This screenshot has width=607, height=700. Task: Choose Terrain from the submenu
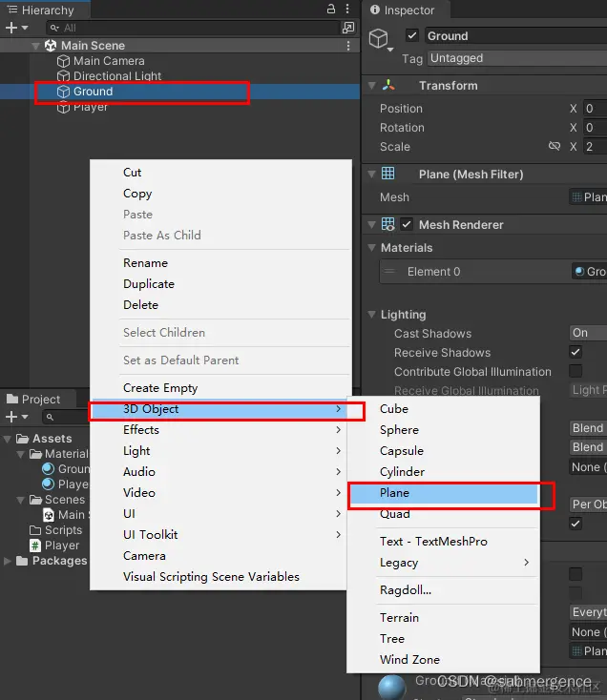[399, 618]
